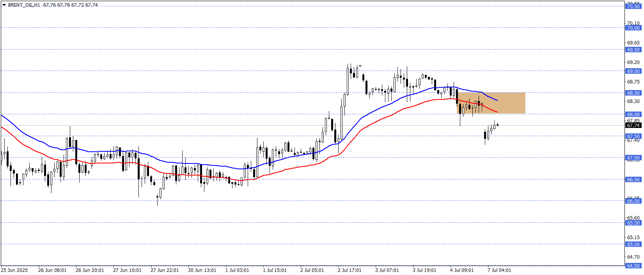Click the 65.00 blue price level label
This screenshot has width=644, height=275.
(633, 244)
